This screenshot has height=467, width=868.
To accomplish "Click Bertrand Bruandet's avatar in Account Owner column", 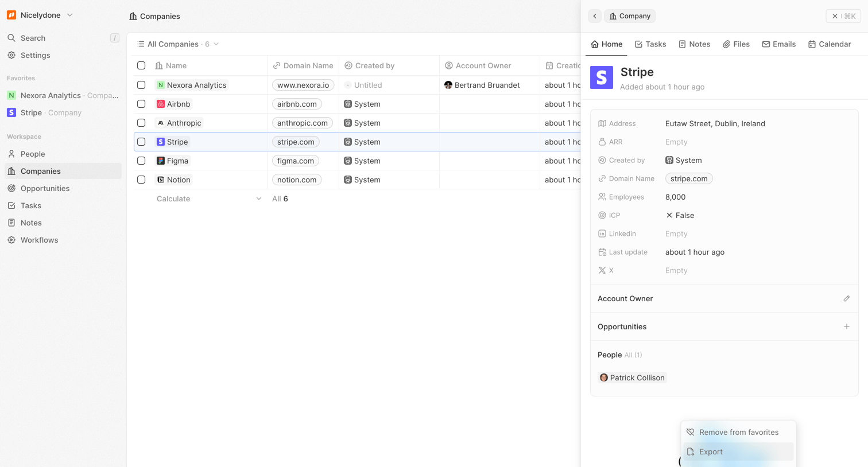I will pos(448,85).
